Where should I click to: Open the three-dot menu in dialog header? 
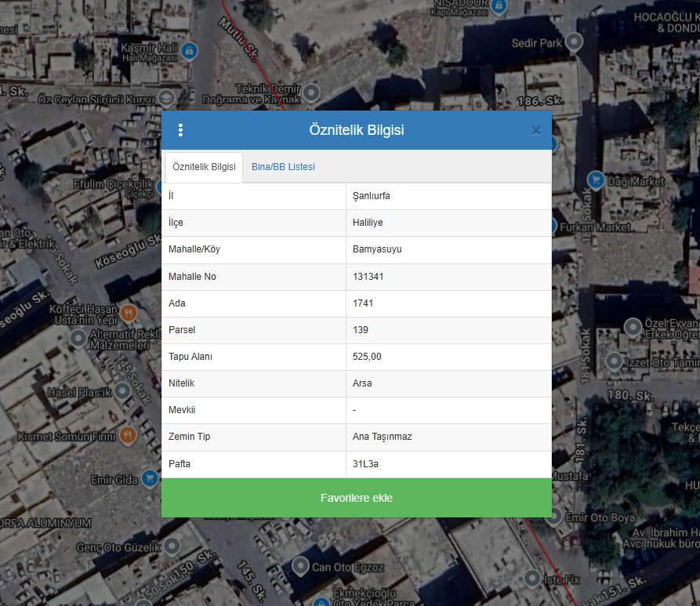[x=180, y=130]
